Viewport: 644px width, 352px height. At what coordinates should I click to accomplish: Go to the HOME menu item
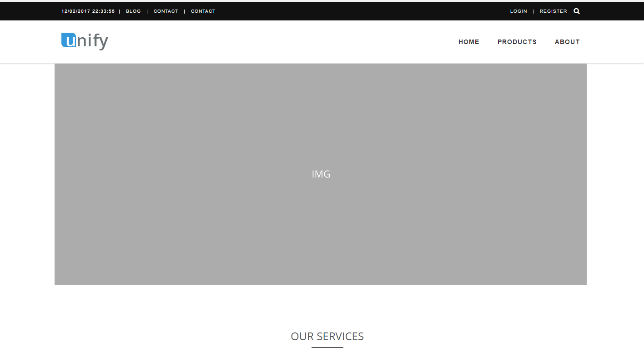(468, 42)
